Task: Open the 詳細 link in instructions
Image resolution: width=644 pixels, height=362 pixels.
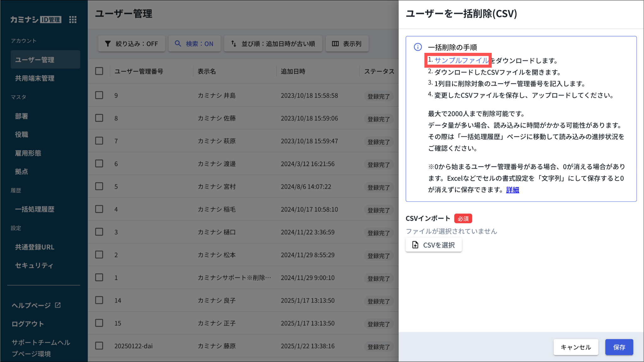Action: [512, 190]
